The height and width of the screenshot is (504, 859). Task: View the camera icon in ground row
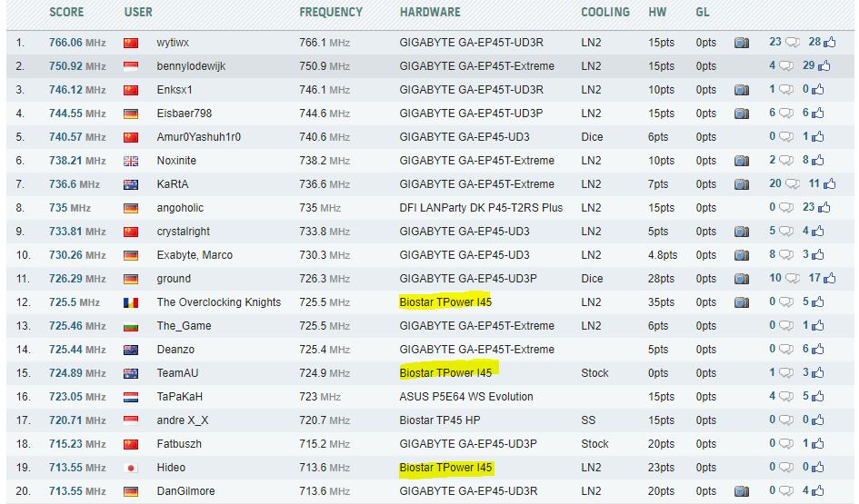pos(742,279)
